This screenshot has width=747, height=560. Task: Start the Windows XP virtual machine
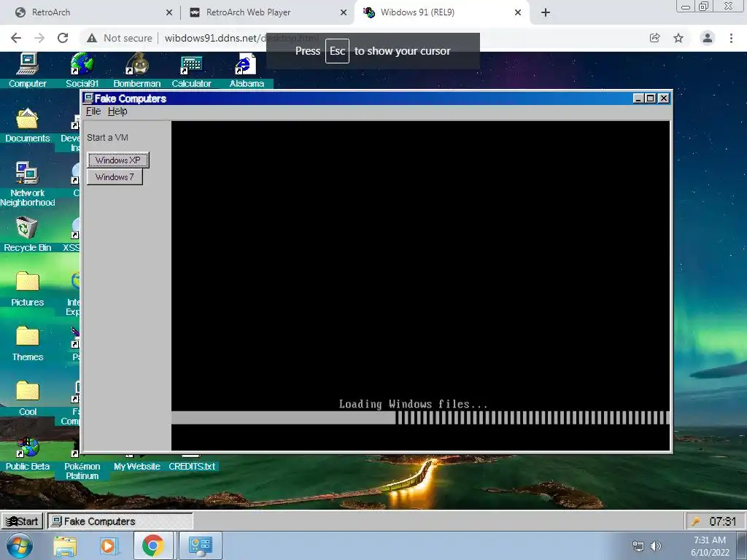point(118,160)
